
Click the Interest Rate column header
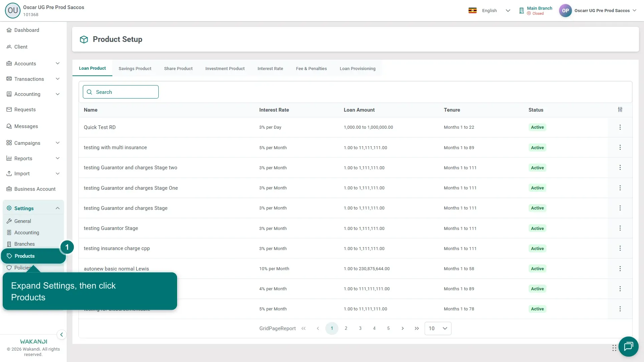point(274,110)
